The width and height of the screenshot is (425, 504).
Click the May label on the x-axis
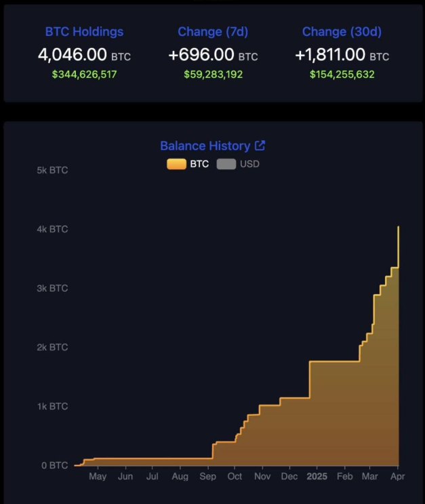point(98,477)
